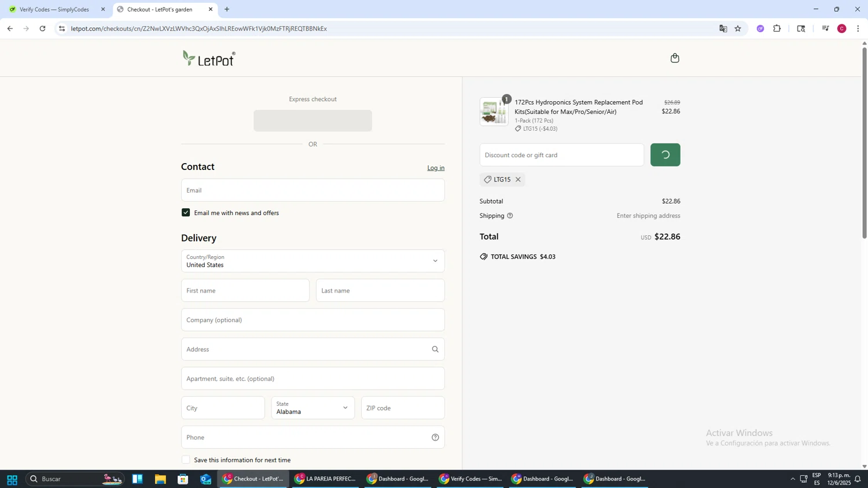Open the State dropdown showing Alabama
This screenshot has height=488, width=868.
(x=312, y=408)
